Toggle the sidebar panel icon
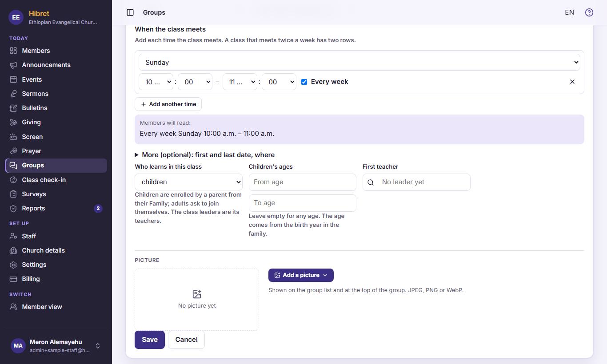 [130, 12]
